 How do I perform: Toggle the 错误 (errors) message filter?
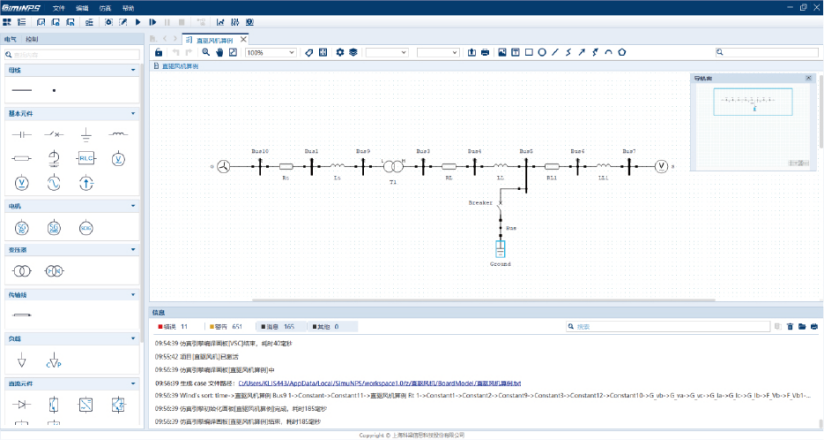pyautogui.click(x=172, y=326)
